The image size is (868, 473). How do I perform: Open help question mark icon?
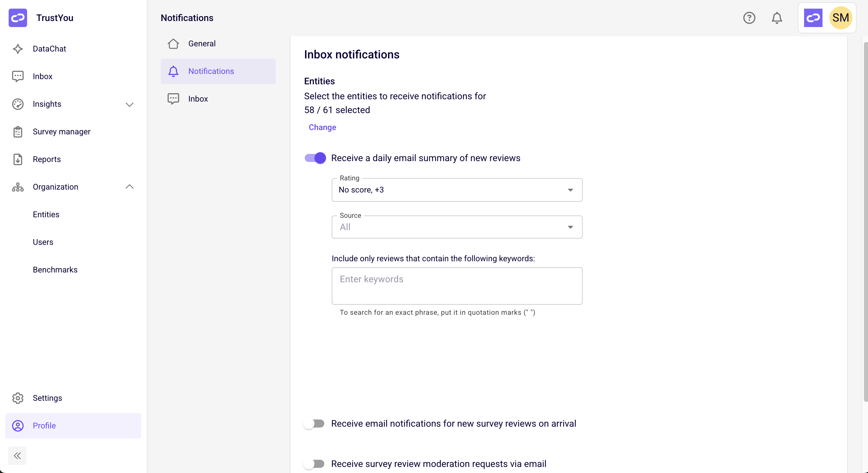click(749, 18)
